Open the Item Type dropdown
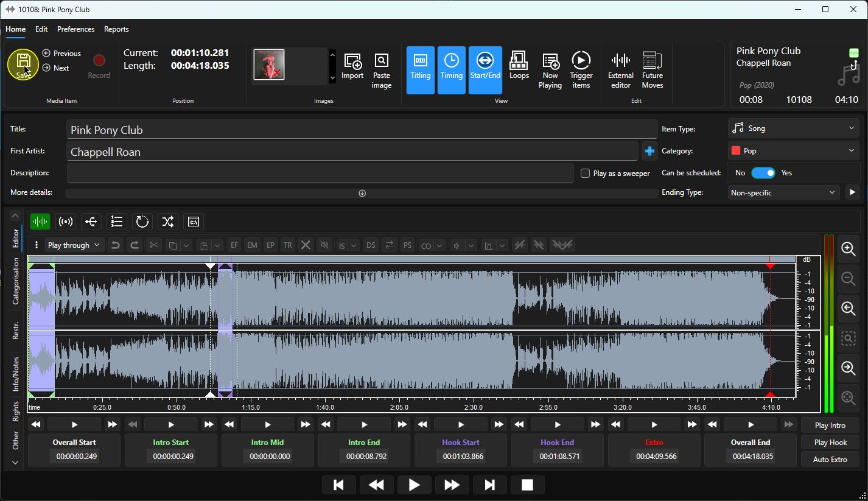This screenshot has width=868, height=501. (794, 128)
